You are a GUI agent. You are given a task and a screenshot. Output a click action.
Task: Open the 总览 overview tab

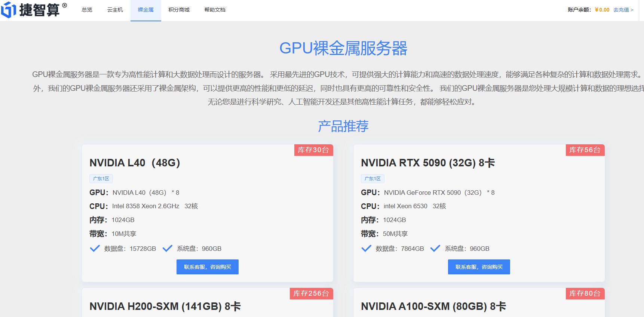click(x=87, y=10)
